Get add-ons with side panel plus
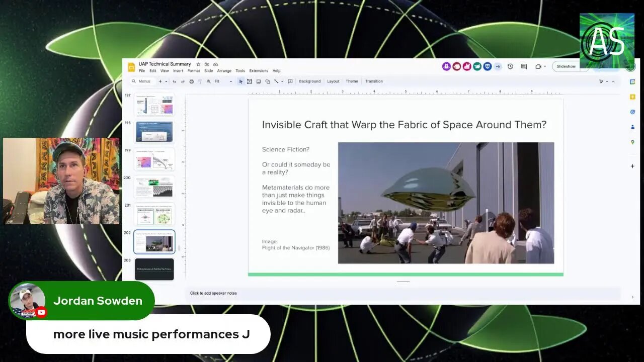Screen dimensions: 644x362 pos(632,166)
